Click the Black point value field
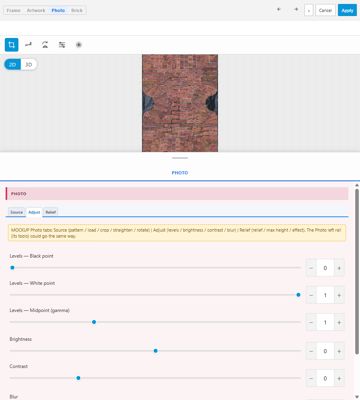The width and height of the screenshot is (360, 400). pyautogui.click(x=325, y=268)
